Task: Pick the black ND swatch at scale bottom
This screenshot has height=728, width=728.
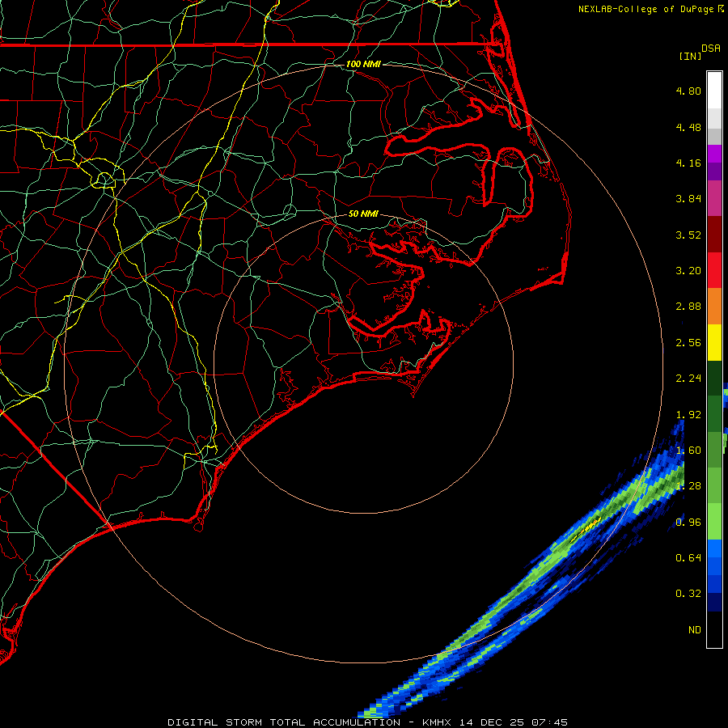Action: coord(714,629)
